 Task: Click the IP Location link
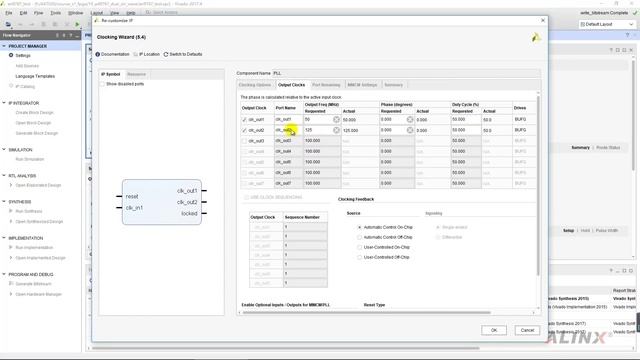point(149,54)
